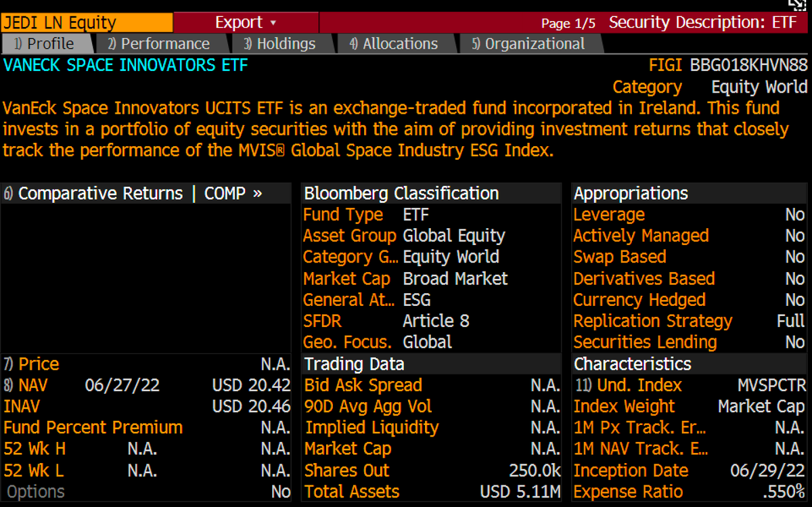Screen dimensions: 812x507
Task: Click the Geo. Focus Global row
Action: [x=431, y=343]
